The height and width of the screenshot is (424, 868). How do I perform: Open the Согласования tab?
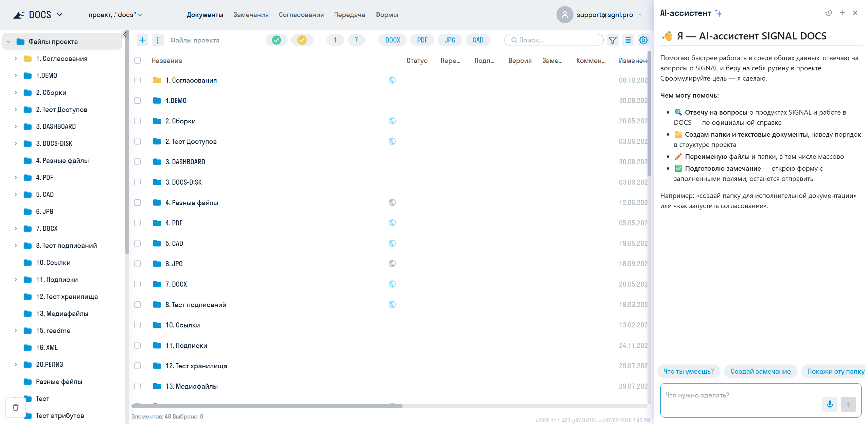(301, 15)
